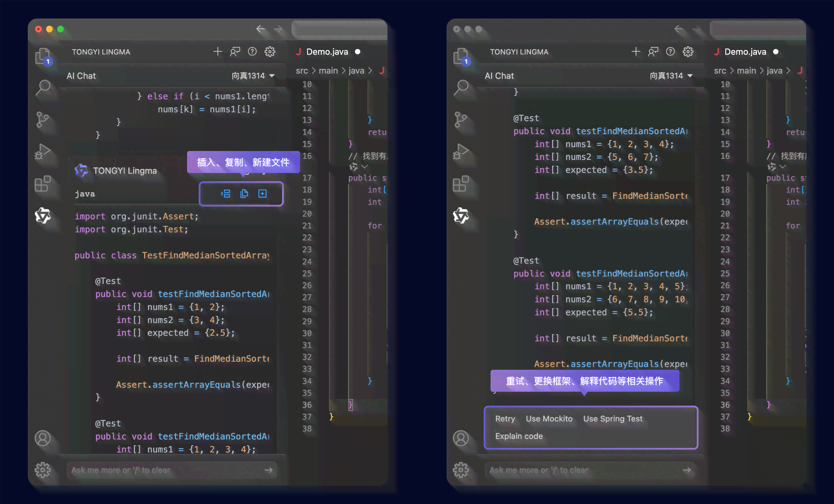Select src breadcrumb in right window
This screenshot has height=504, width=834.
(x=720, y=71)
